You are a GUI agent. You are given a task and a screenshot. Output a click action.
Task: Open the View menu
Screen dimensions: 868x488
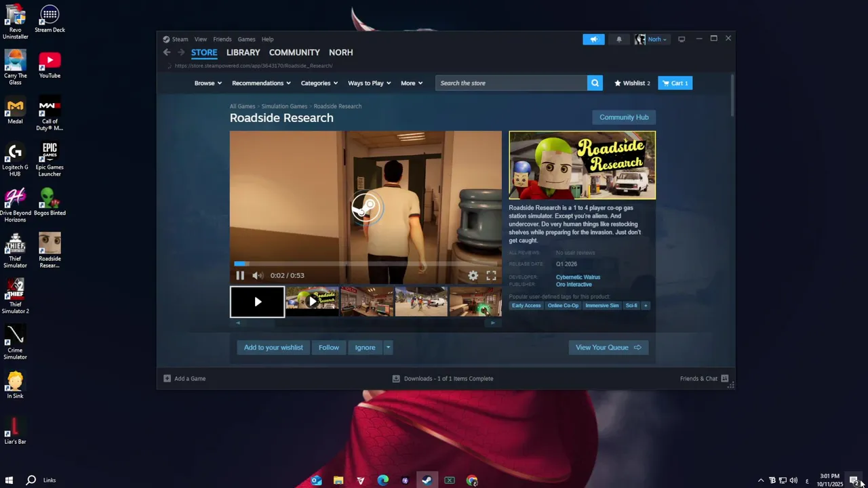coord(201,39)
